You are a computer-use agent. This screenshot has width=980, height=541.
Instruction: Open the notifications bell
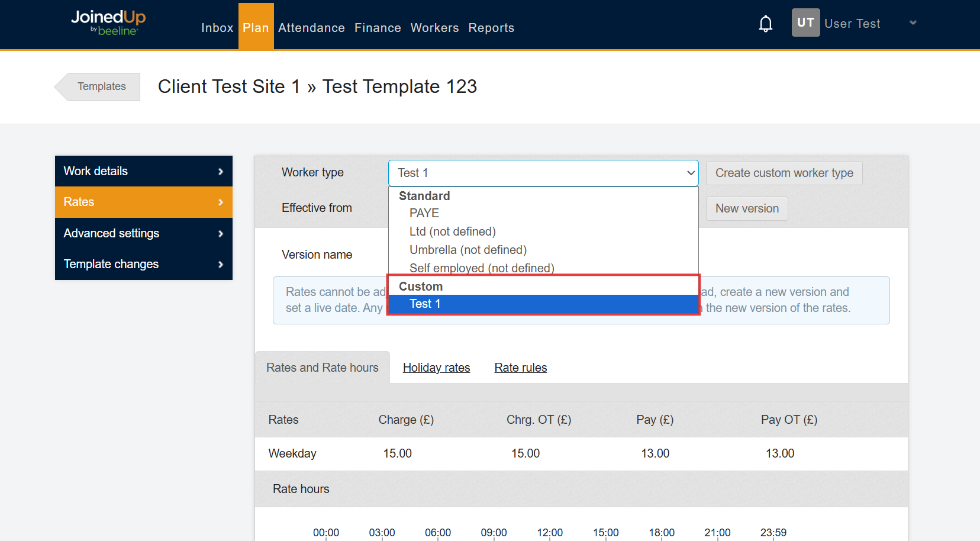(765, 24)
